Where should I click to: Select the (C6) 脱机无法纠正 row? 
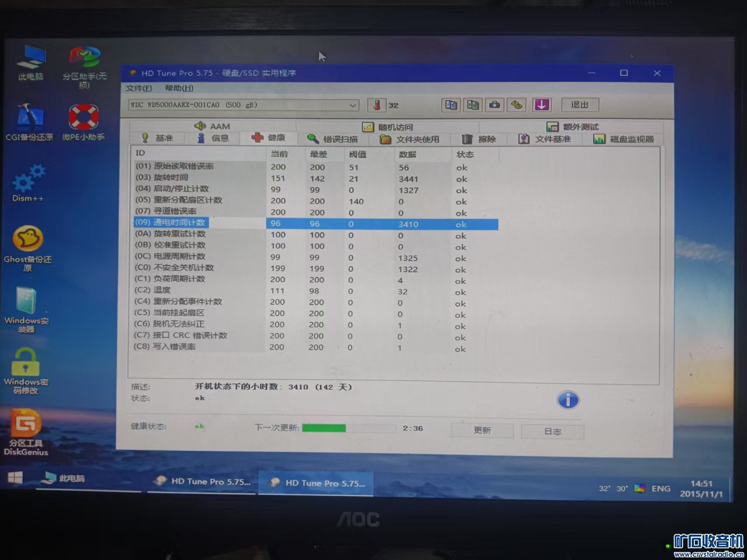point(315,325)
